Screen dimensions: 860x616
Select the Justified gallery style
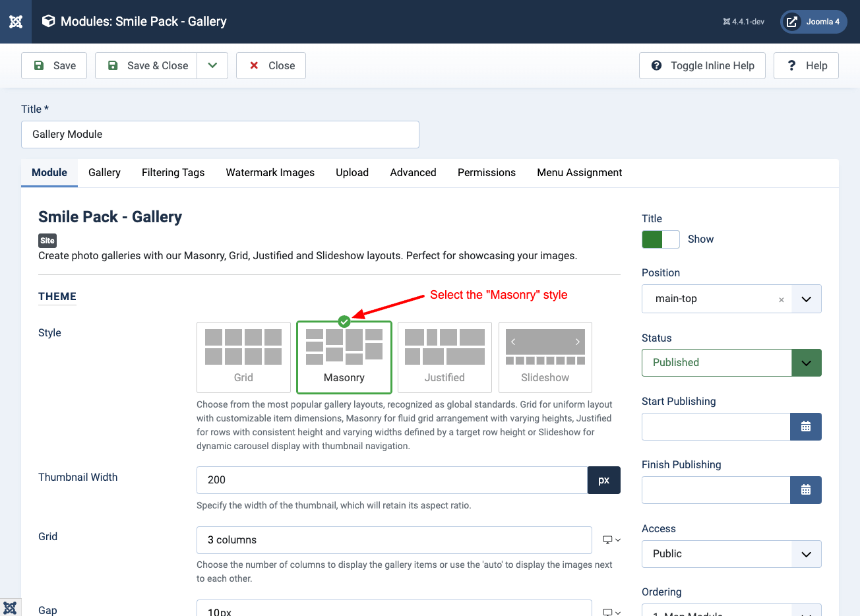[445, 357]
